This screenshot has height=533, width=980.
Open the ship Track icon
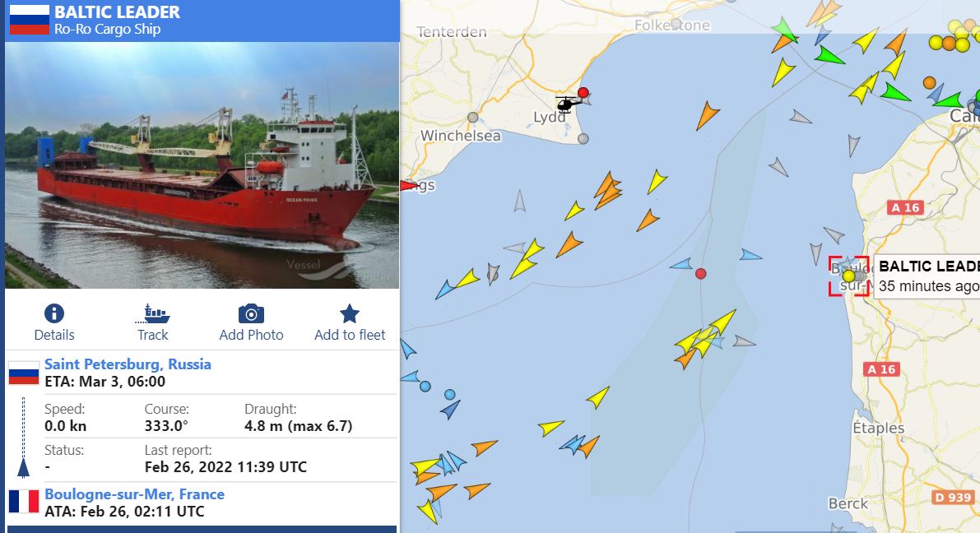(x=152, y=313)
